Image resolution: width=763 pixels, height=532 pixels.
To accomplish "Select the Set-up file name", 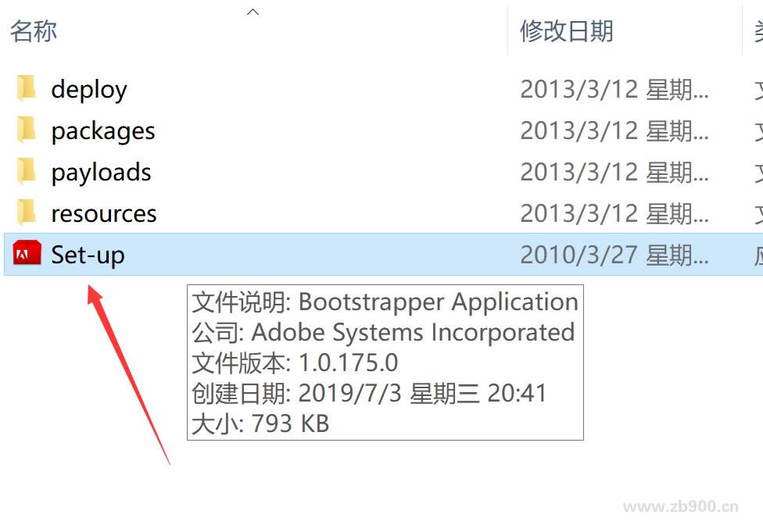I will click(88, 255).
